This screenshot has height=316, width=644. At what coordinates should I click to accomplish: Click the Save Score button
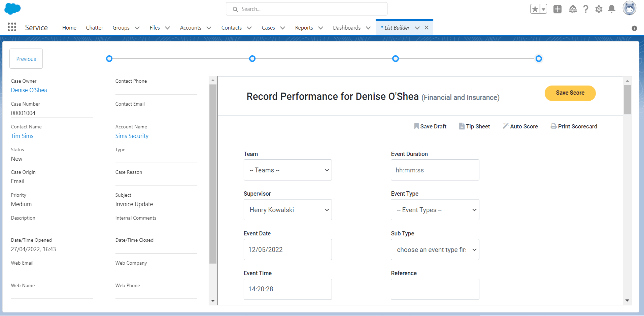570,93
